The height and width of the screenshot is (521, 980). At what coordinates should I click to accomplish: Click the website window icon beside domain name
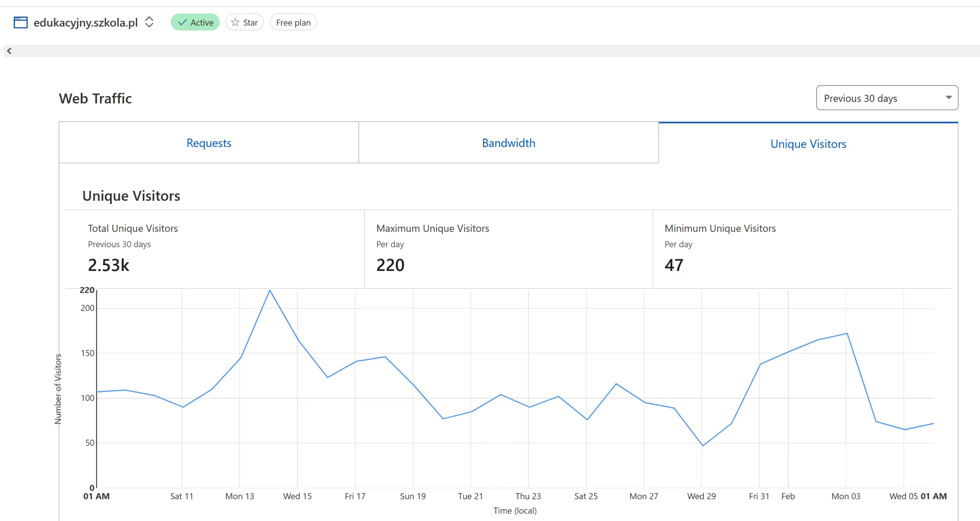coord(20,23)
